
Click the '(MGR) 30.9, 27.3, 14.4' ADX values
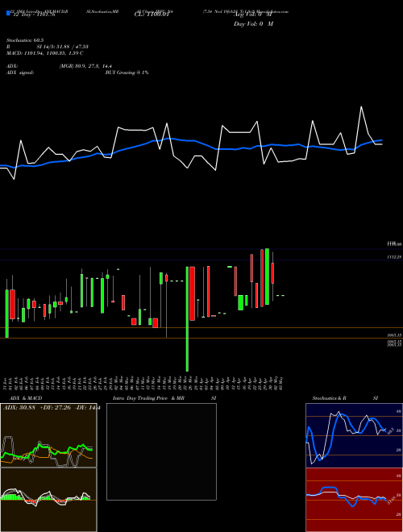[85, 66]
